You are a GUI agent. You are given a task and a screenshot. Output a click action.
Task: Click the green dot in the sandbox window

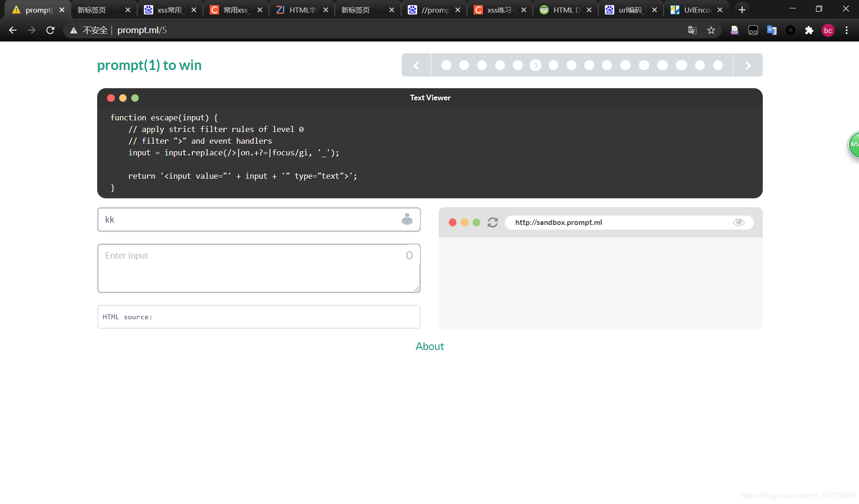click(476, 223)
